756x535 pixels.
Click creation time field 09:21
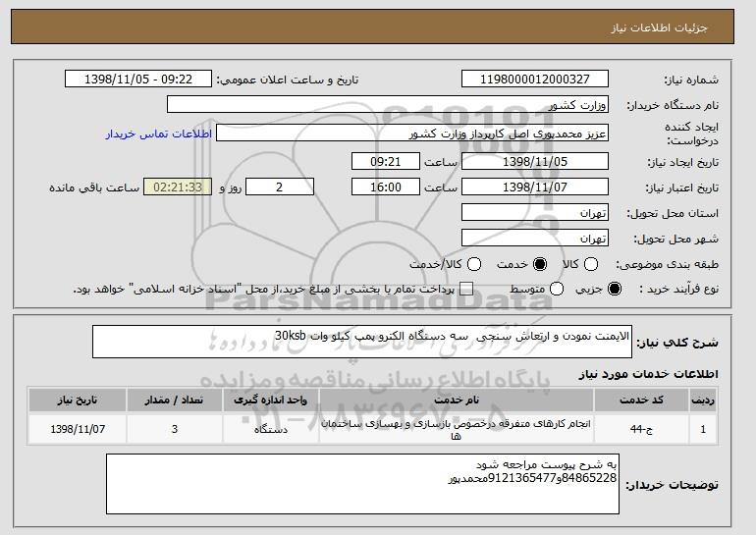pyautogui.click(x=386, y=161)
